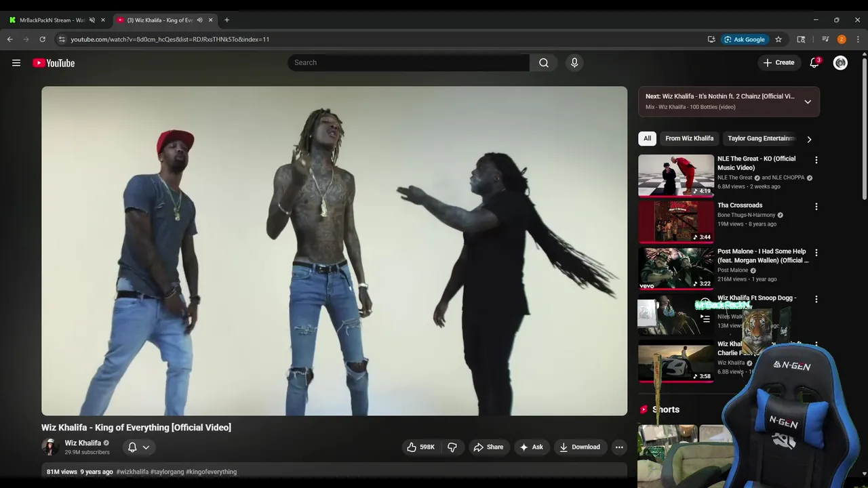Unmute the MrBackPackN Stream tab
This screenshot has height=488, width=868.
tap(92, 20)
